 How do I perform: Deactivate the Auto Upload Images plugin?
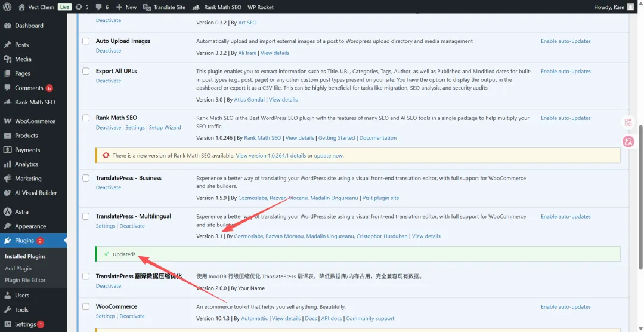(109, 51)
